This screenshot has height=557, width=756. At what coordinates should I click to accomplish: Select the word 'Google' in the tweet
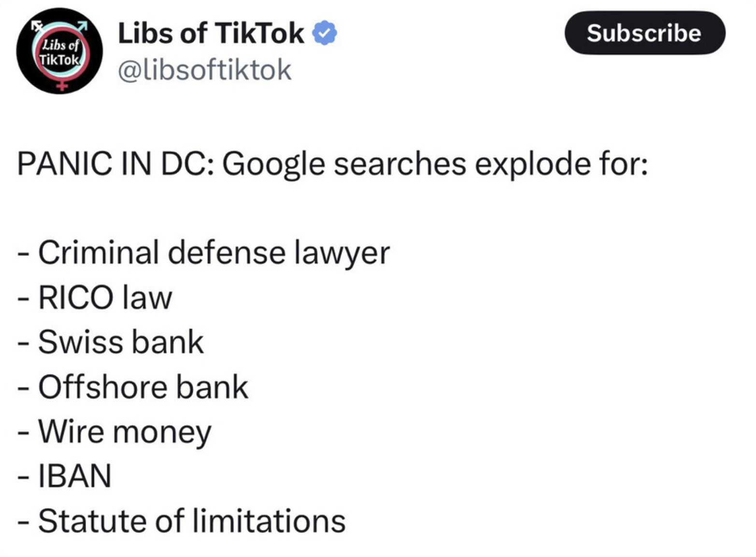coord(274,164)
